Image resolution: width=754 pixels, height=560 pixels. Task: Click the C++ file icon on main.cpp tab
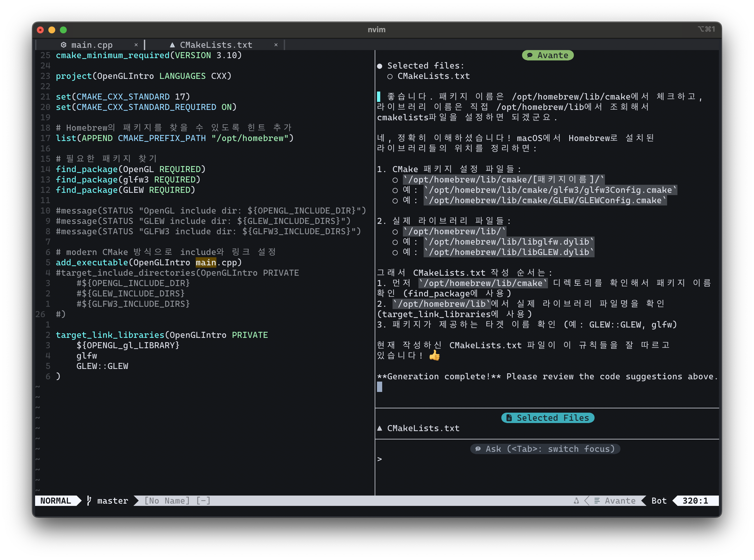tap(63, 45)
